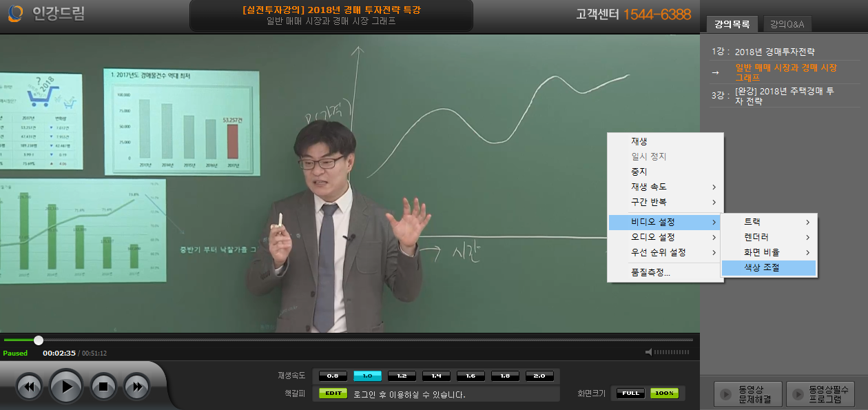Expand the 렌더러 submenu item
The height and width of the screenshot is (410, 868).
769,237
